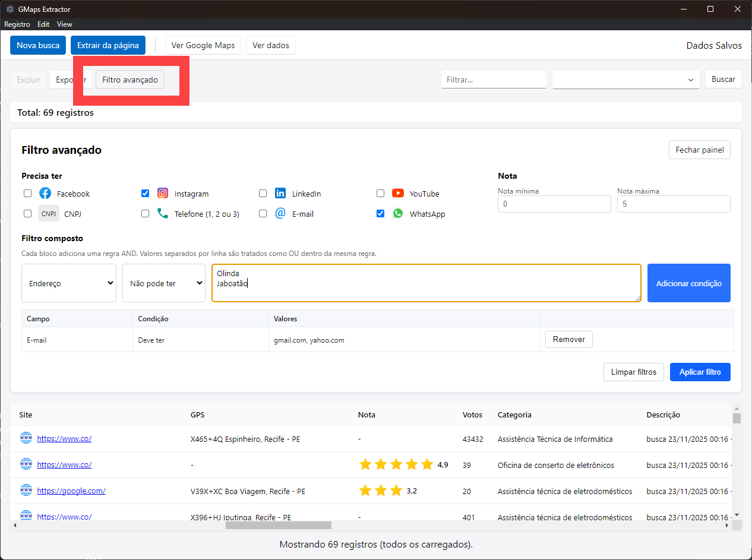Uncheck the WhatsApp checkbox
This screenshot has width=752, height=560.
[x=381, y=214]
